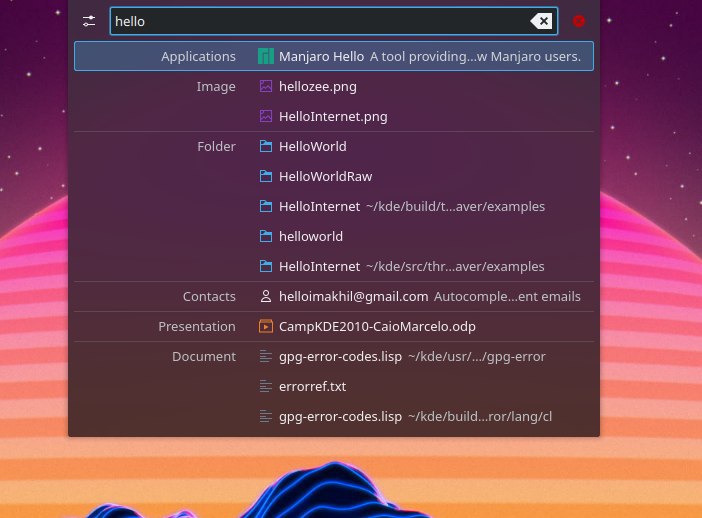This screenshot has width=702, height=518.
Task: Click 'A tool providing...w Manjaro users.' description
Action: pyautogui.click(x=475, y=57)
